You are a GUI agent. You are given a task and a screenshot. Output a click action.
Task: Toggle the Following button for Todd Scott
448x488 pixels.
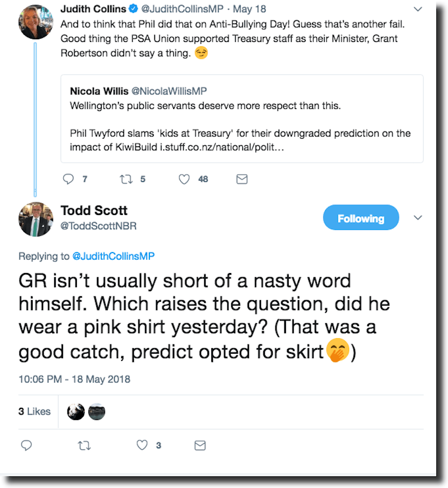pyautogui.click(x=361, y=219)
